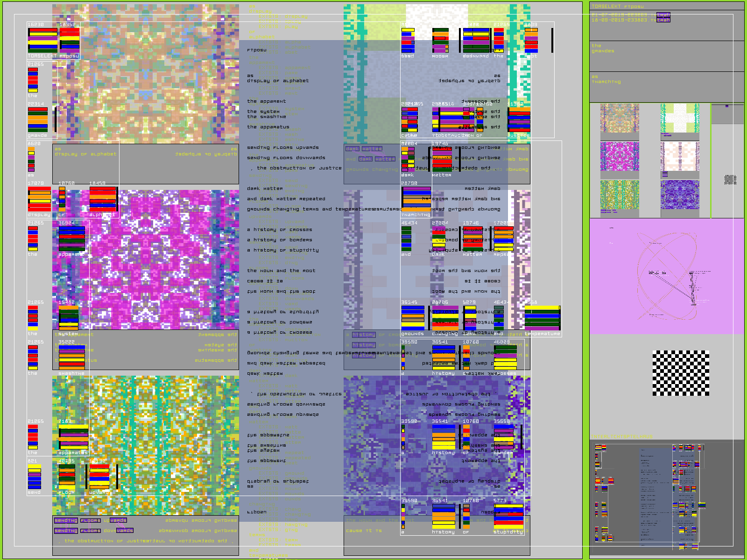Click the pink orbit diagram panel

tap(667, 276)
